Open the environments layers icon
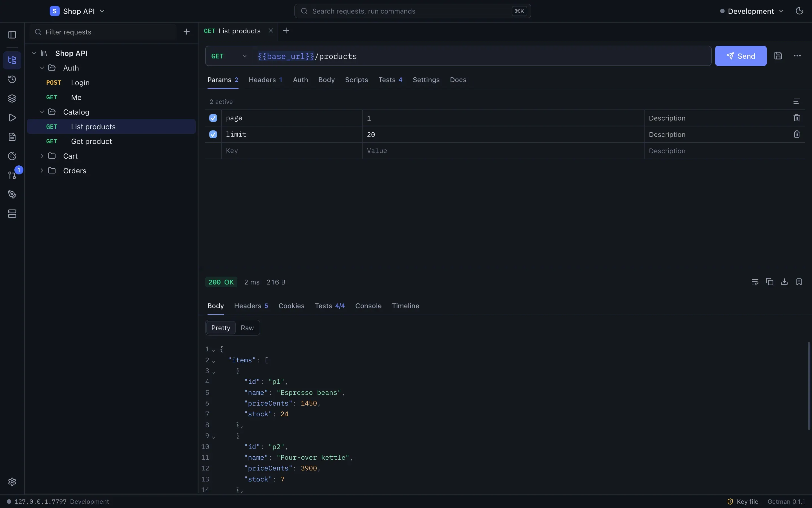Viewport: 812px width, 508px height. pos(12,98)
